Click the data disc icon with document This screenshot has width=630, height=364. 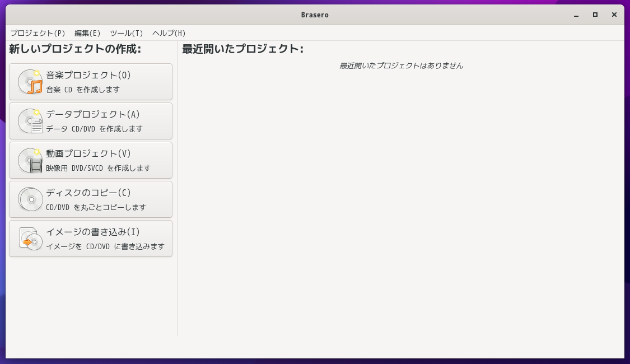(x=30, y=121)
